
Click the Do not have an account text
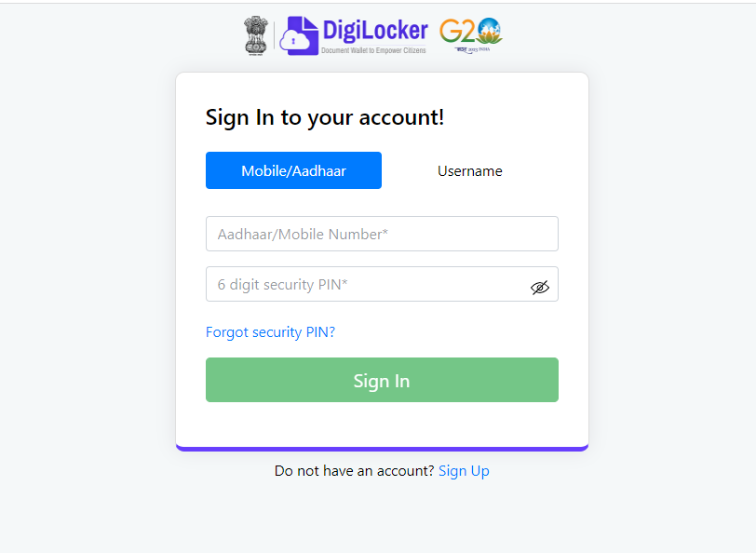click(x=355, y=470)
